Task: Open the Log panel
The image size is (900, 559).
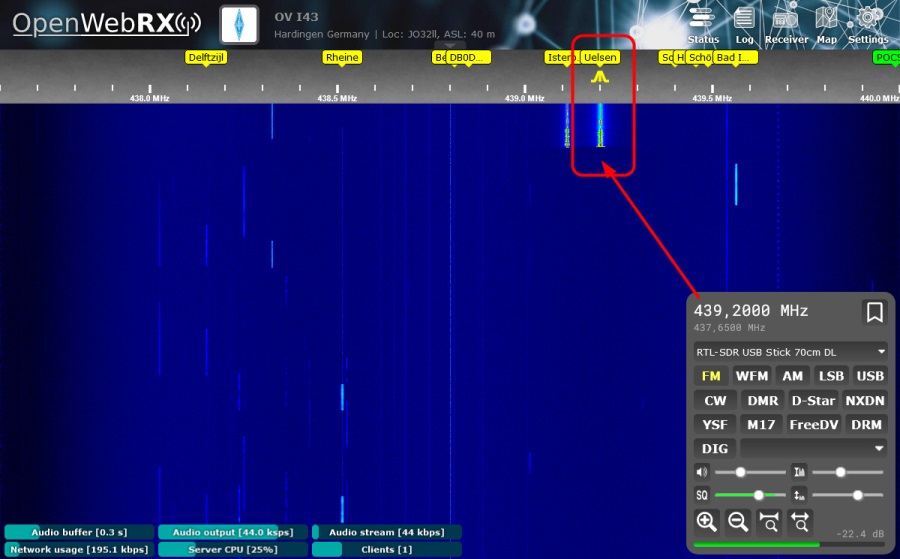Action: coord(744,25)
